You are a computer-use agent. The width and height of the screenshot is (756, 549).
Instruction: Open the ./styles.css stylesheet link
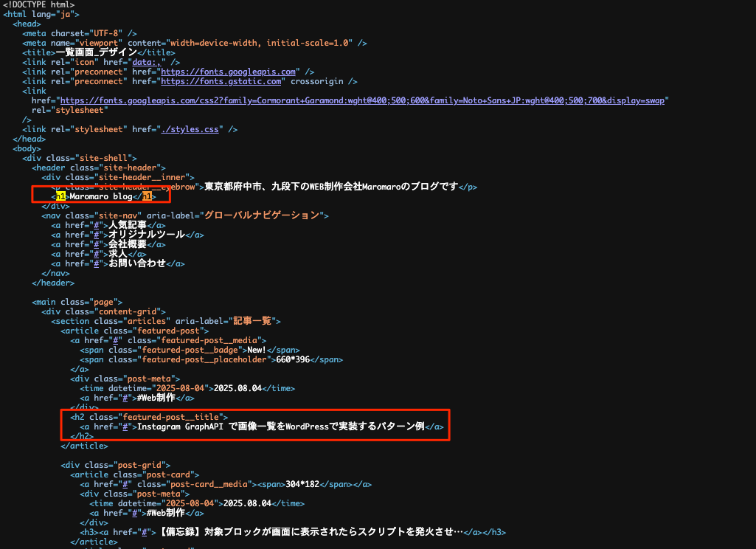(x=191, y=129)
